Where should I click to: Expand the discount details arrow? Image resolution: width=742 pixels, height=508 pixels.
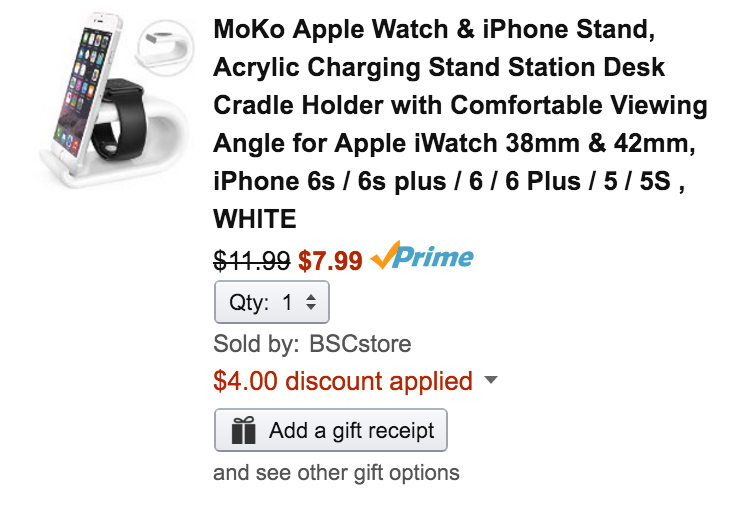click(x=490, y=381)
